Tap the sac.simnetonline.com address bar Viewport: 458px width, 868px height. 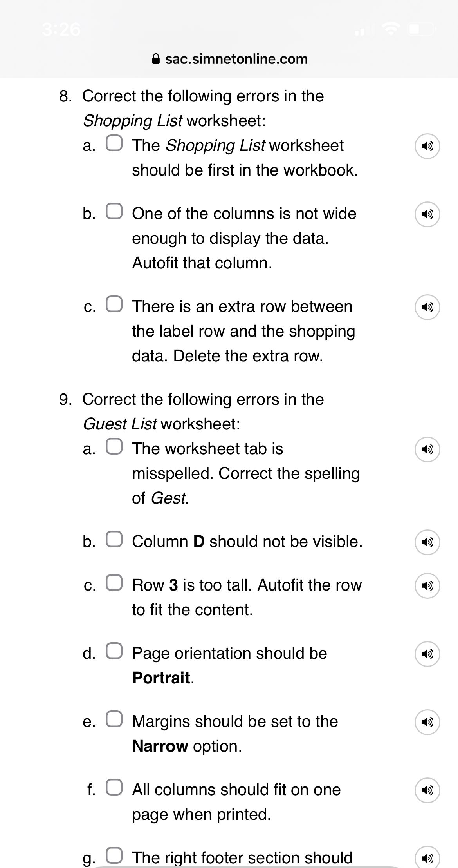click(x=236, y=59)
